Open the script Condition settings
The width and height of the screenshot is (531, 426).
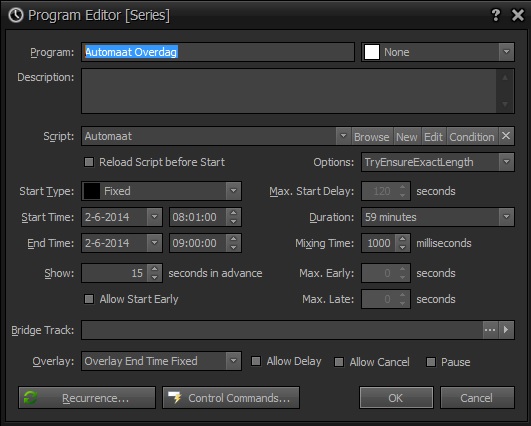472,136
